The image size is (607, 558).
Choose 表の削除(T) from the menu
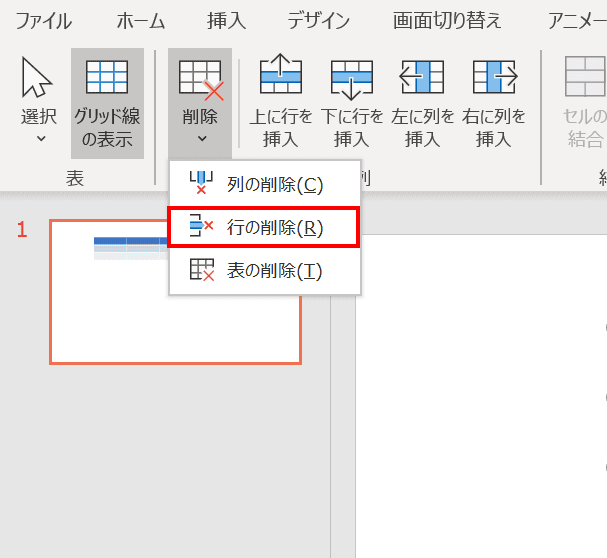click(265, 270)
